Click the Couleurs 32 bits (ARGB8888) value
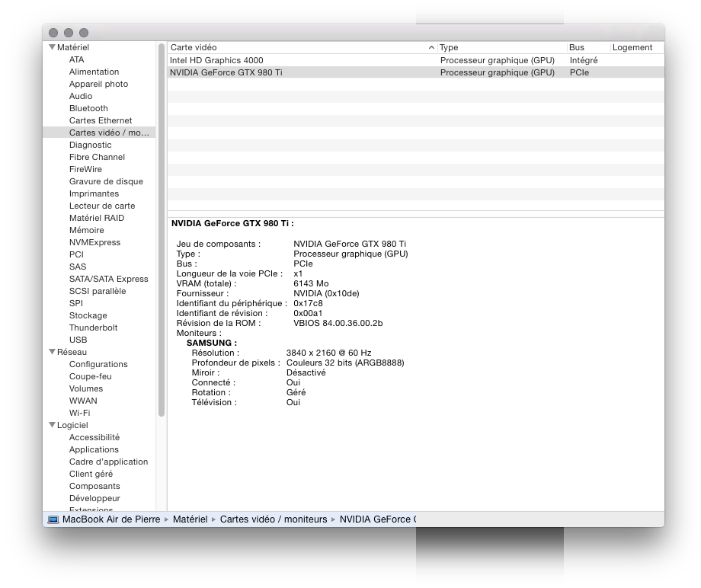This screenshot has width=701, height=588. tap(345, 363)
